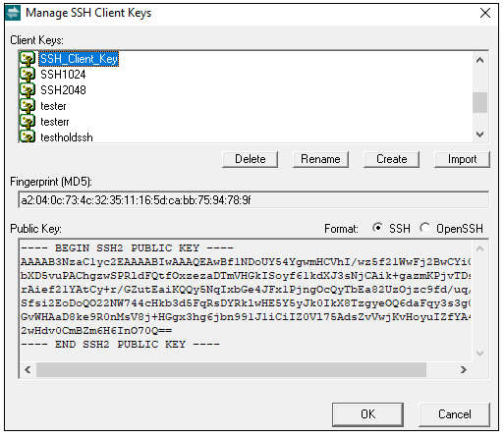Viewport: 504px width, 437px height.
Task: Click the public key scroll left arrow
Action: (28, 370)
